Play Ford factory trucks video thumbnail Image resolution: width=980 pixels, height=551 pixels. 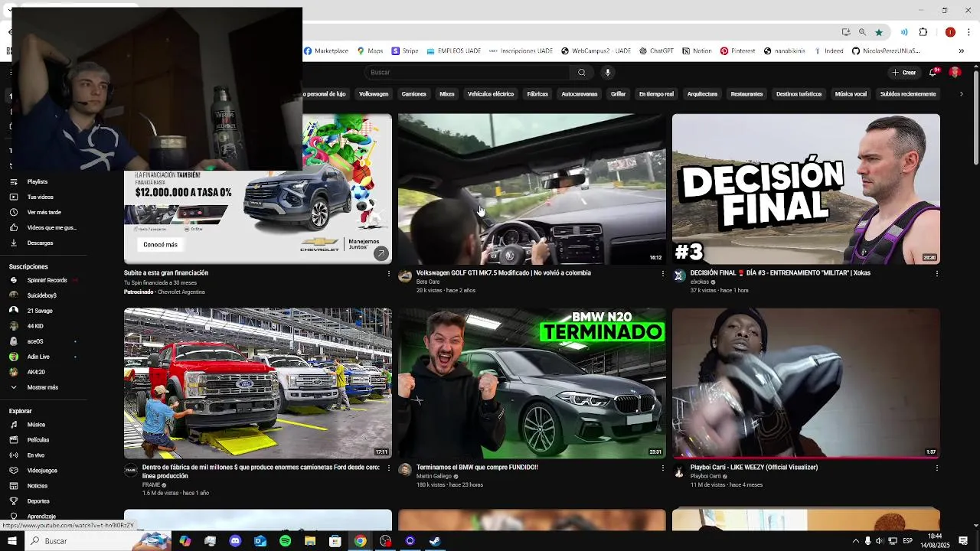[x=258, y=383]
